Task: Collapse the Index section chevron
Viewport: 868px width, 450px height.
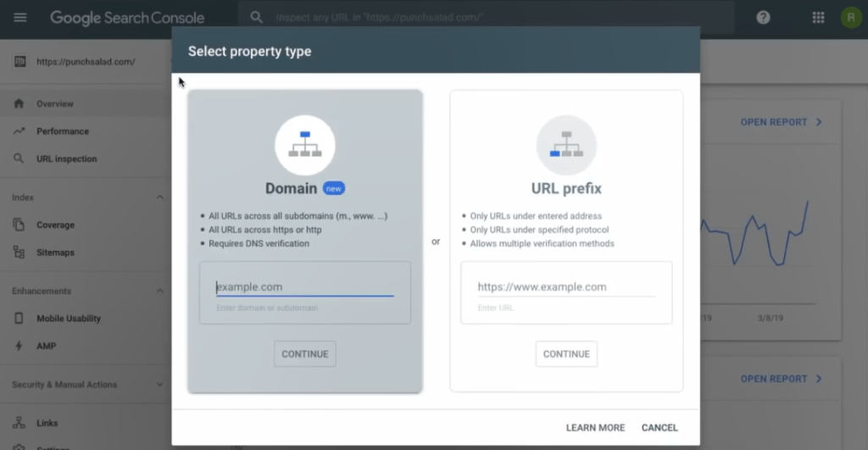Action: point(159,197)
